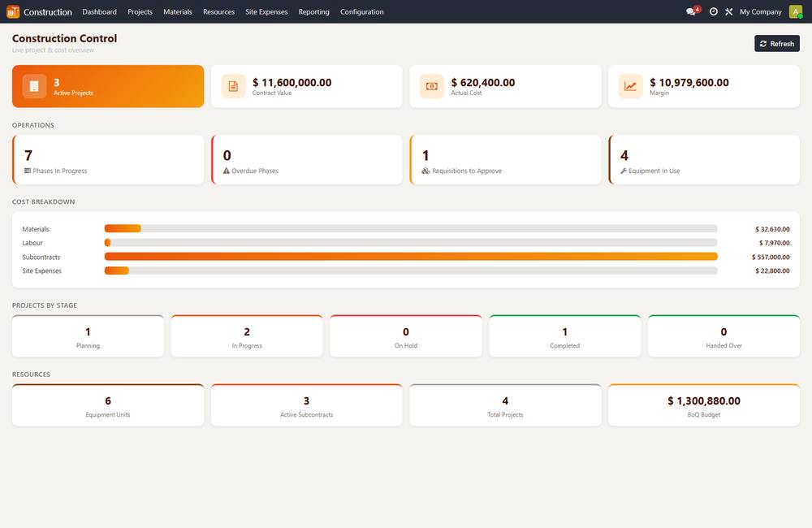The height and width of the screenshot is (528, 812).
Task: Open the On Hold stage card
Action: (406, 335)
